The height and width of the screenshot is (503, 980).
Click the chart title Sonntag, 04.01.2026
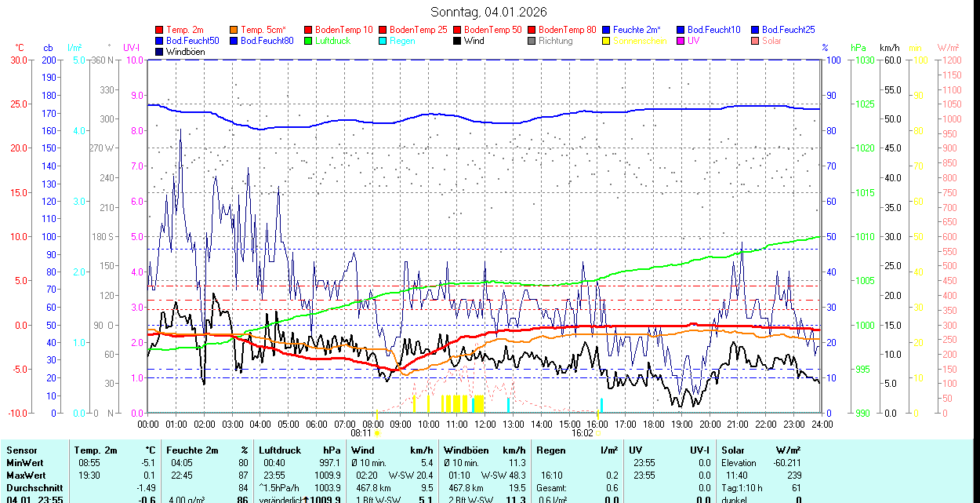click(489, 12)
